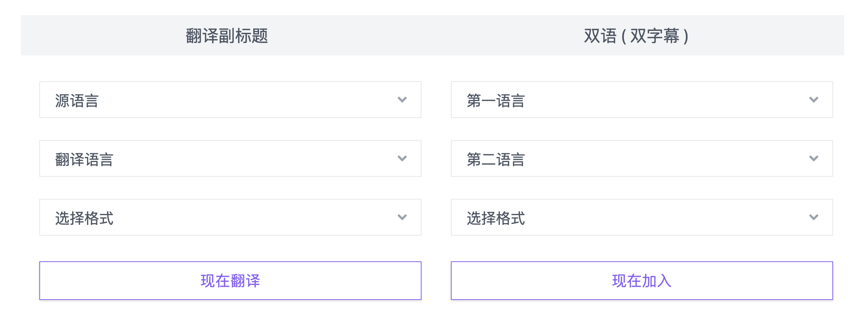The width and height of the screenshot is (868, 333).
Task: Expand the 翻译语言 target language selector
Action: coord(230,158)
